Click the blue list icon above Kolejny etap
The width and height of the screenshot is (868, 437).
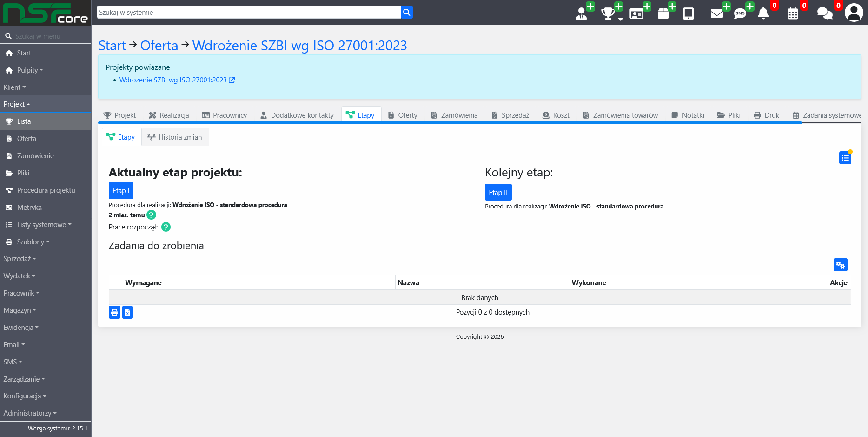(x=845, y=158)
